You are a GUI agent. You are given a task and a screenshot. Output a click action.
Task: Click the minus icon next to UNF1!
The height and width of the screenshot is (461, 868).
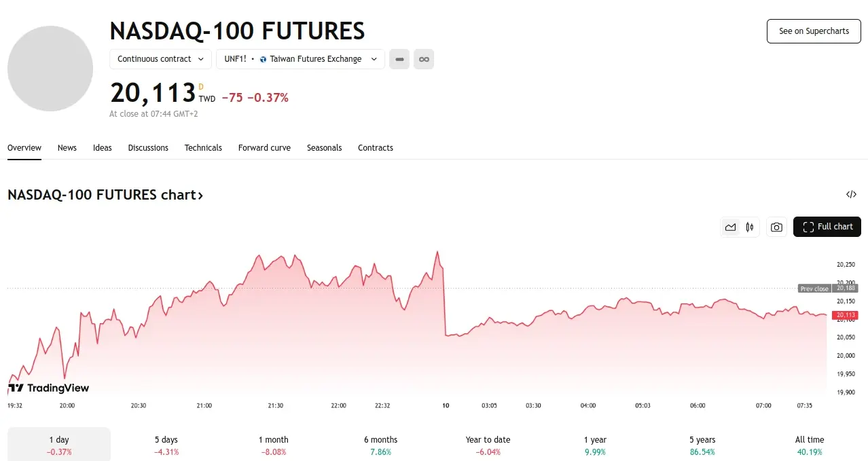(399, 59)
